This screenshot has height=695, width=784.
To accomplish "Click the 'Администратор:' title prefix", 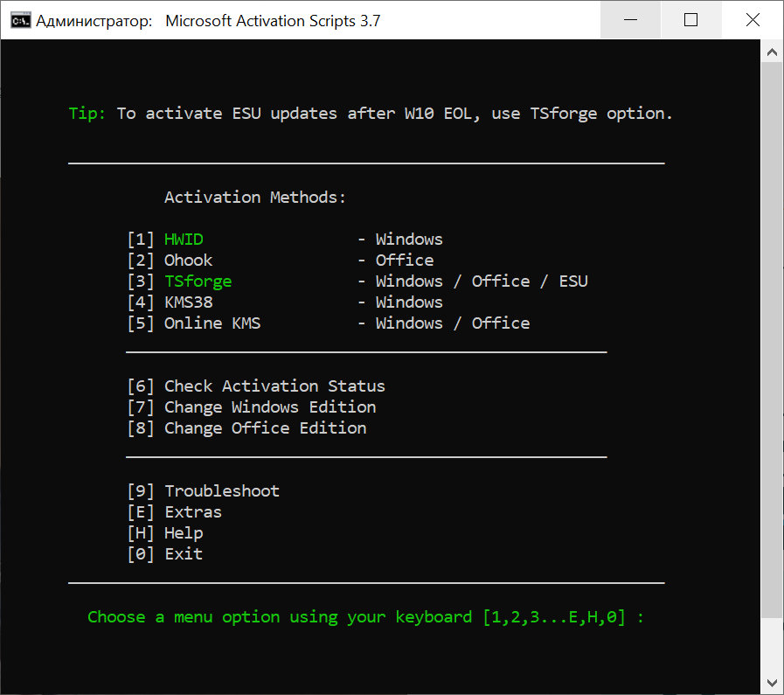I will pyautogui.click(x=94, y=21).
